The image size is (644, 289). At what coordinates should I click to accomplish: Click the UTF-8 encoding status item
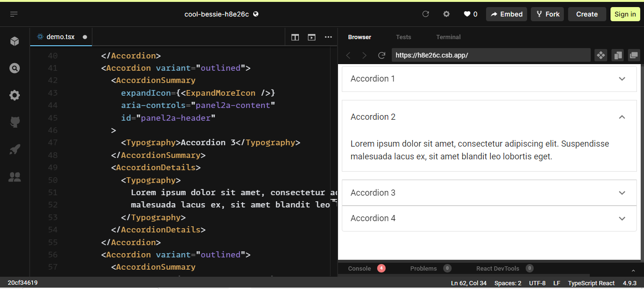tap(537, 283)
